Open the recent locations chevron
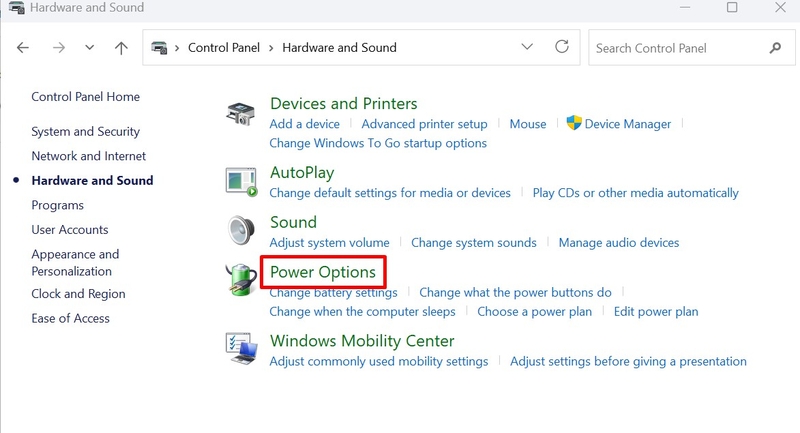Viewport: 800px width, 433px height. coord(89,48)
